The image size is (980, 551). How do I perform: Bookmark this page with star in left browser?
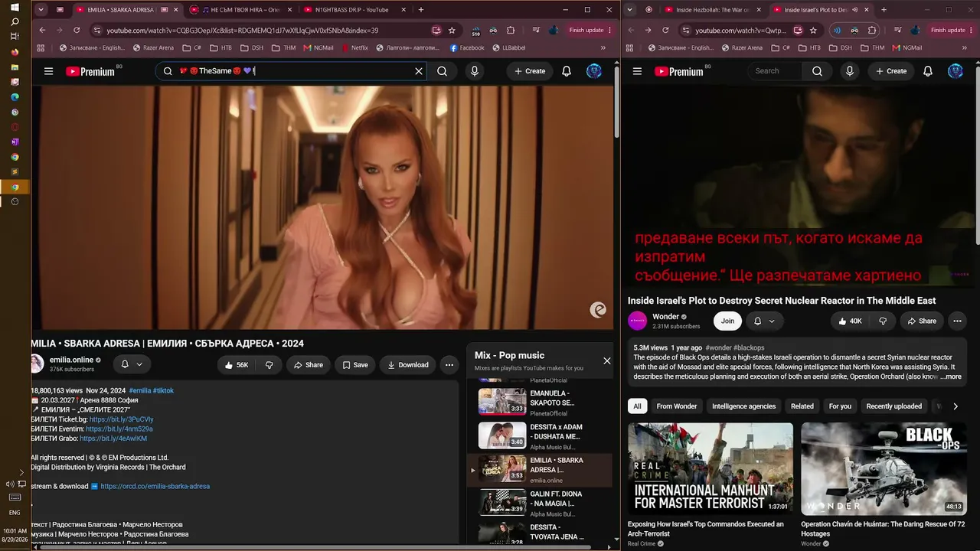pos(452,30)
